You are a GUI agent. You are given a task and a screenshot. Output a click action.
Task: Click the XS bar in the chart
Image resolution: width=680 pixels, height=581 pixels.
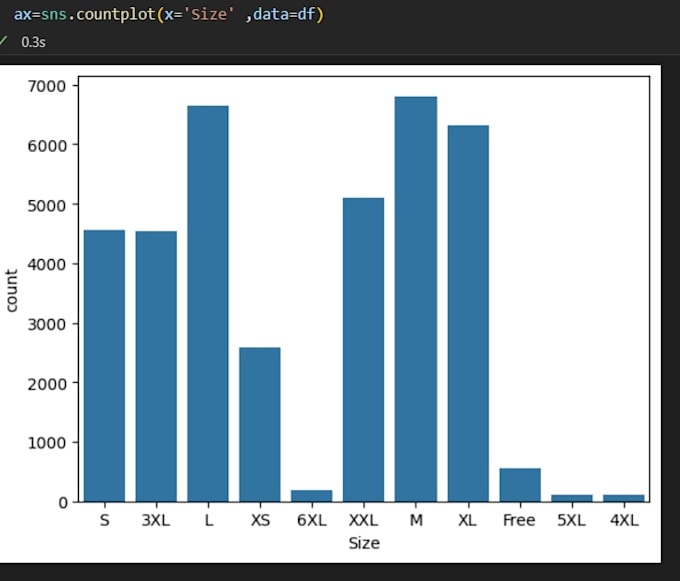(x=260, y=424)
